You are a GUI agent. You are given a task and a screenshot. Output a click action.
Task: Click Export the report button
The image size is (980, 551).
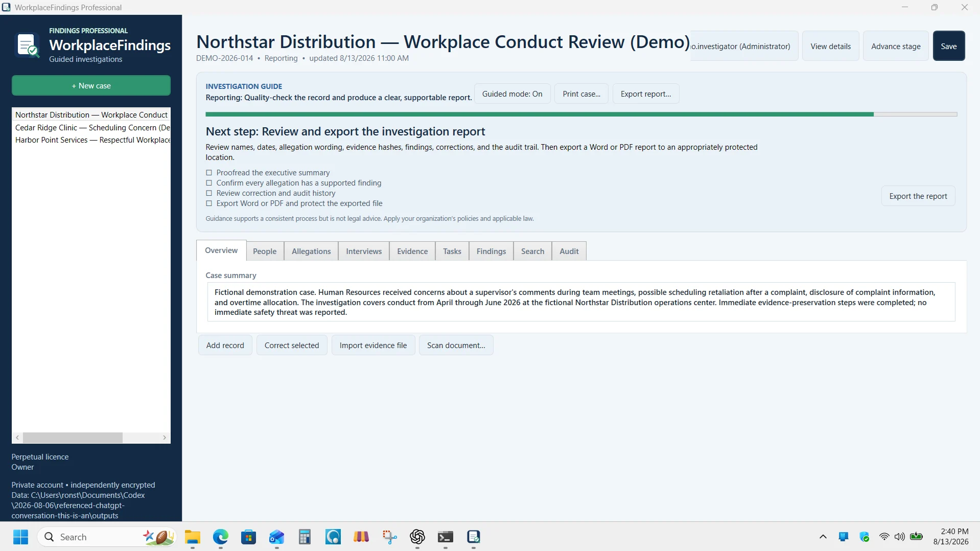(918, 196)
